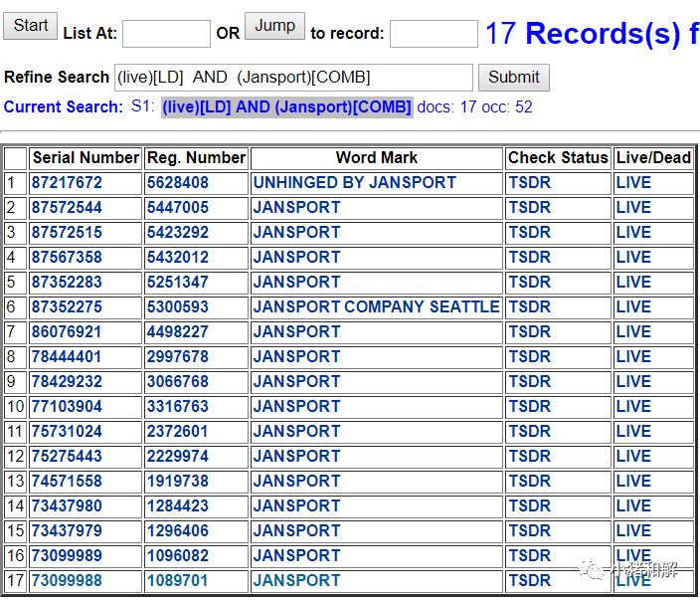Click LIVE link in row 10

[634, 407]
